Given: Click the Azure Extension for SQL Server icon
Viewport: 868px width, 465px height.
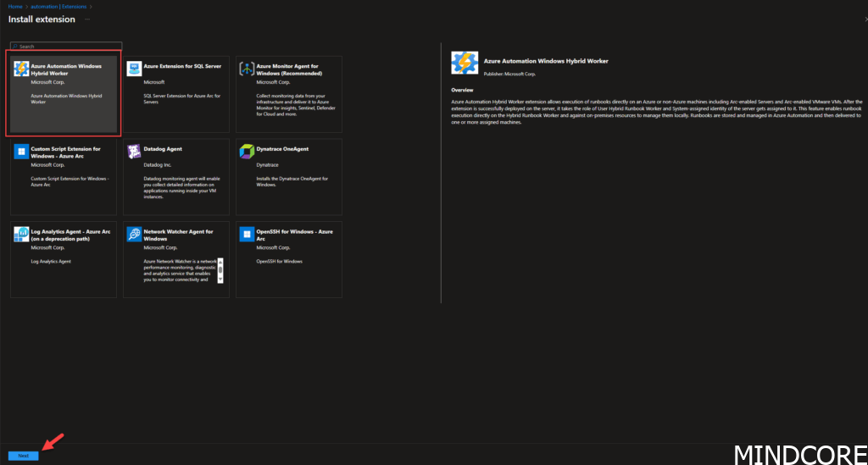Looking at the screenshot, I should (x=134, y=69).
